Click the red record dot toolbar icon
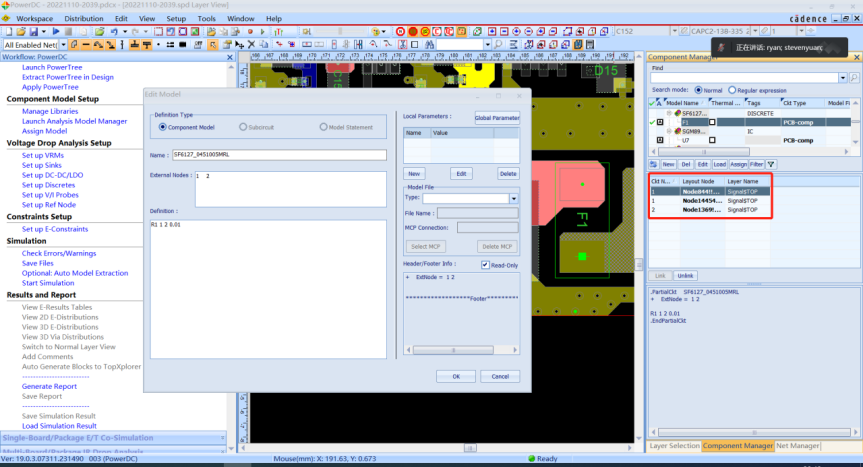This screenshot has height=467, width=863. [x=250, y=31]
